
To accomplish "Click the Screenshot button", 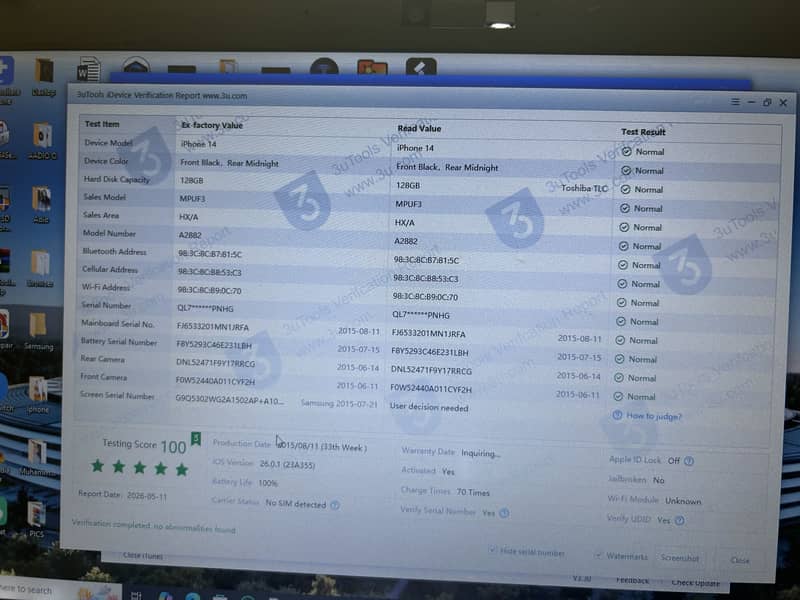I will [680, 558].
